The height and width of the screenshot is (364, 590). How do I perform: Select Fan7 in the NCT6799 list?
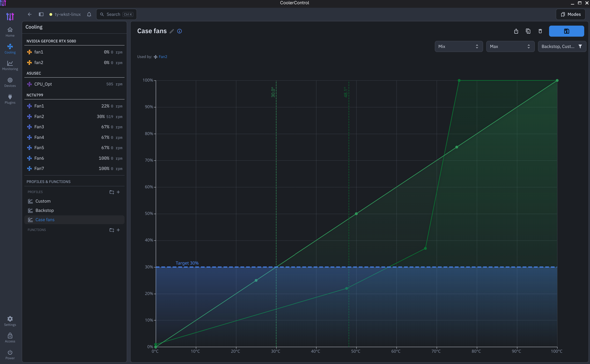(x=74, y=168)
